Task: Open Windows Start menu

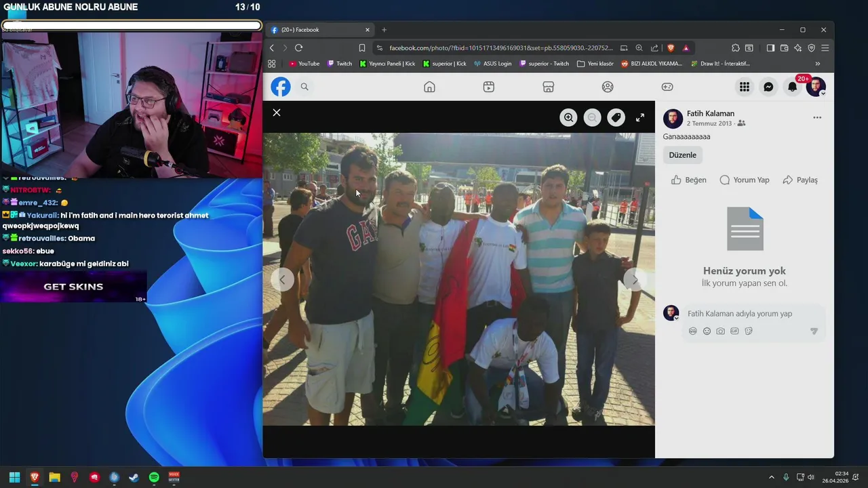Action: pos(14,477)
